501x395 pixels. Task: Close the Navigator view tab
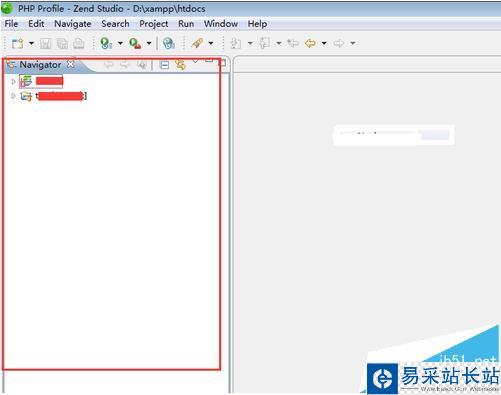[71, 64]
